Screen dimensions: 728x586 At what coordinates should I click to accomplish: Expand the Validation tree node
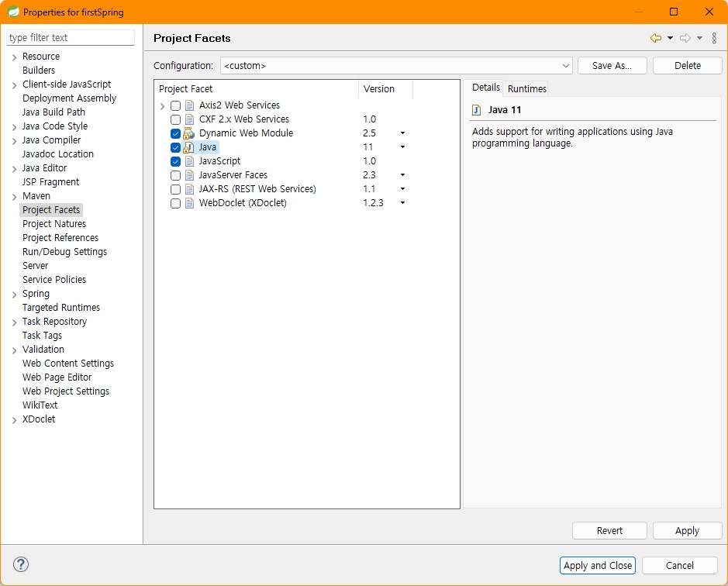click(15, 350)
